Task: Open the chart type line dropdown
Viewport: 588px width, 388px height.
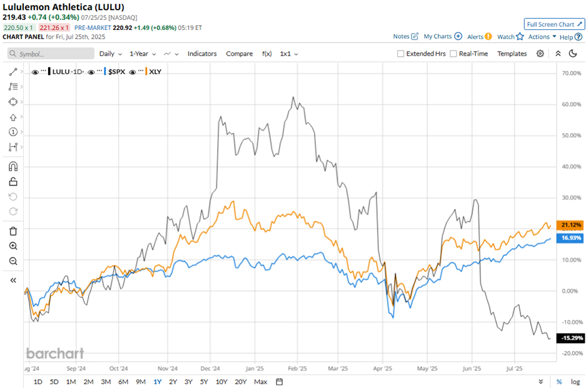Action: click(171, 54)
